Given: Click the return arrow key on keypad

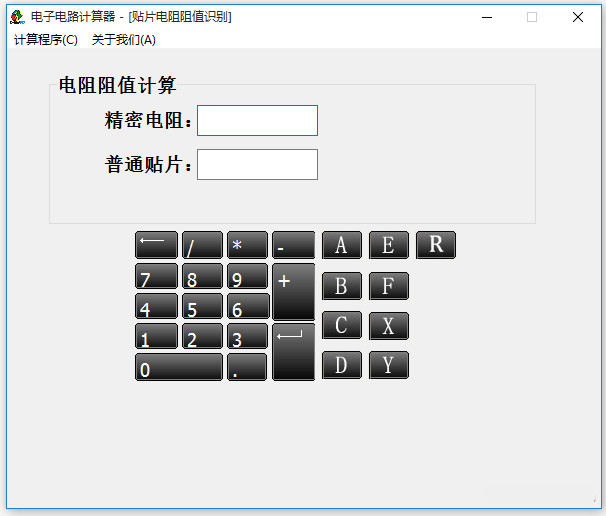Looking at the screenshot, I should pos(294,352).
